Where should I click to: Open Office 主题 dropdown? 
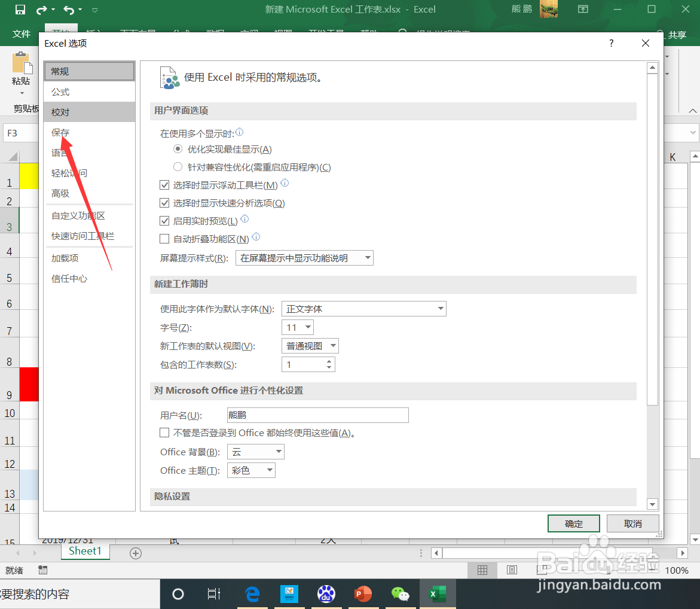[x=251, y=470]
